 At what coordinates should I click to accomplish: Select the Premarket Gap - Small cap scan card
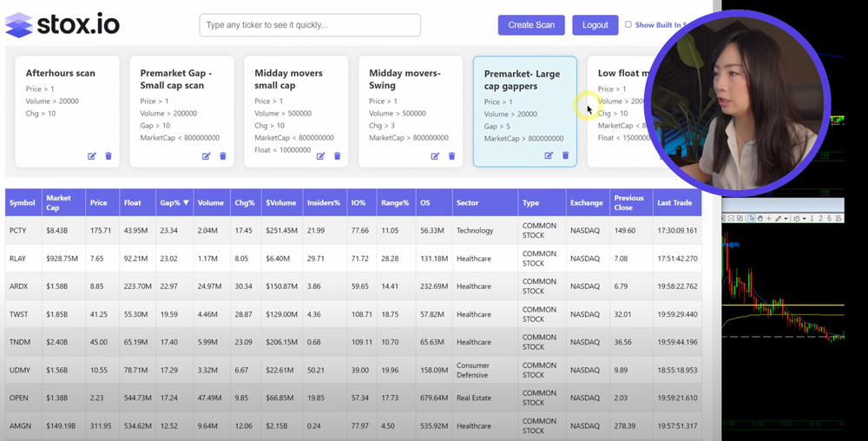181,111
